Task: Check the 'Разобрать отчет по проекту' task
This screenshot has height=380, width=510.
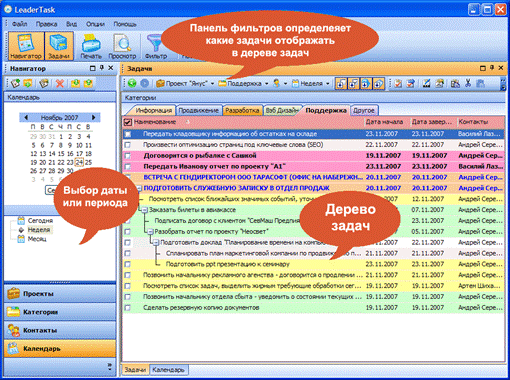Action: (128, 232)
